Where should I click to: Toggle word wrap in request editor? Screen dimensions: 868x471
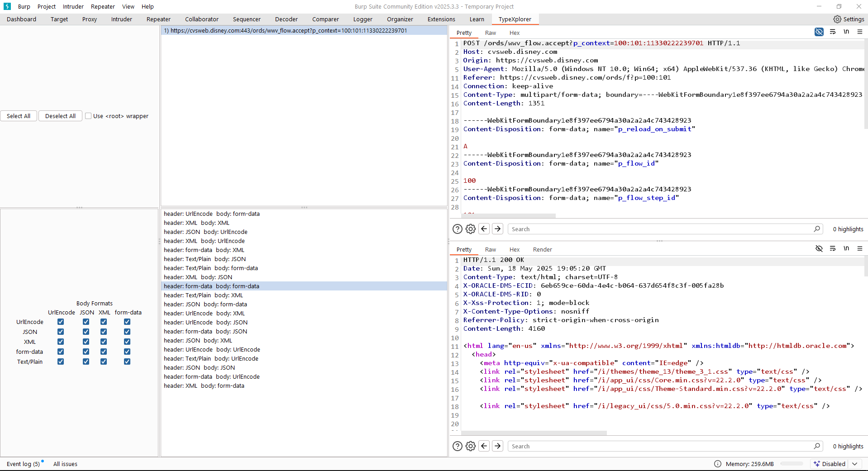click(833, 32)
